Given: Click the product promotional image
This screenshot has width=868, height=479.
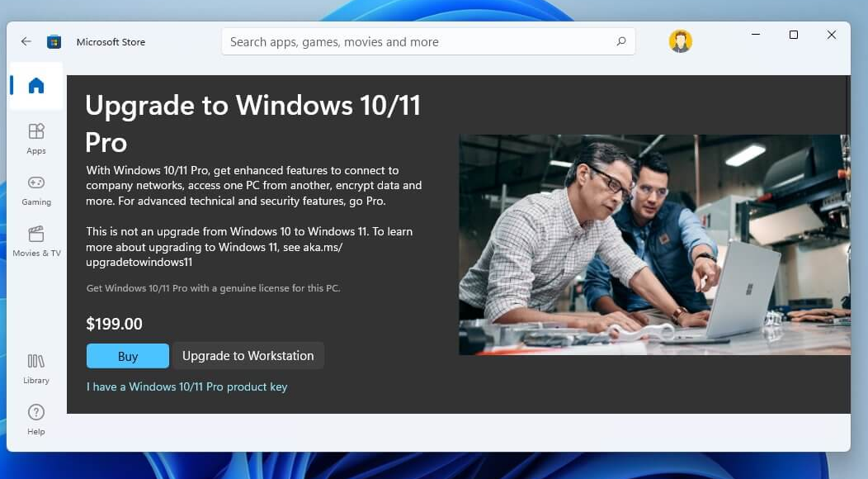Looking at the screenshot, I should (654, 245).
